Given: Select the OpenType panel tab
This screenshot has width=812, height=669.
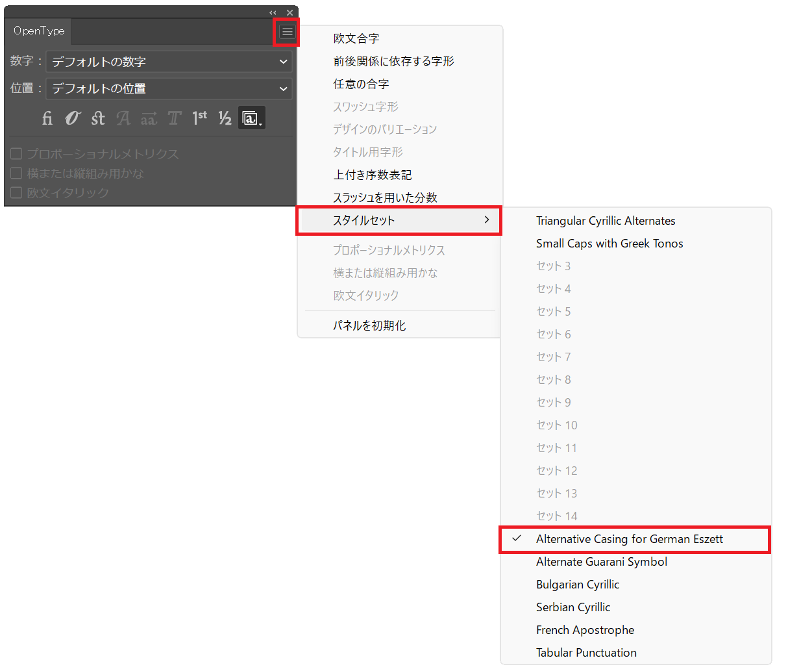Looking at the screenshot, I should [39, 31].
